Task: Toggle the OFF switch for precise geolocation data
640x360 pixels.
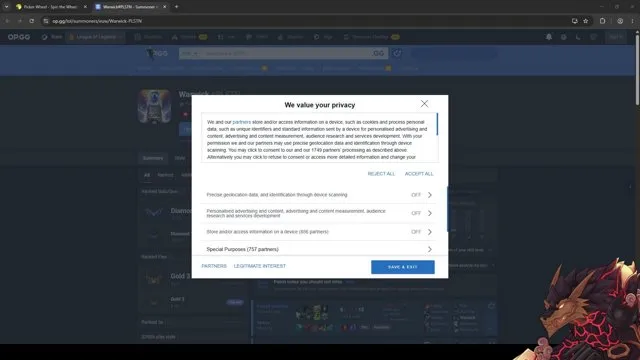Action: point(416,195)
